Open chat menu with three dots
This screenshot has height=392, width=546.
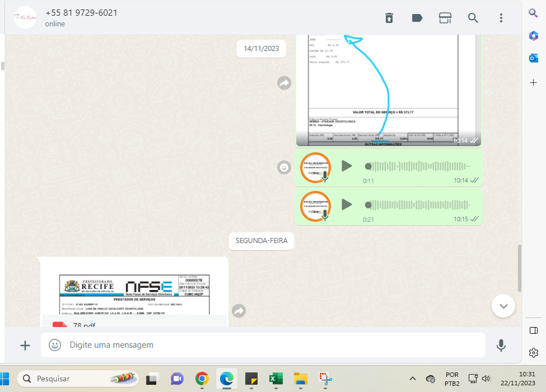click(x=501, y=18)
